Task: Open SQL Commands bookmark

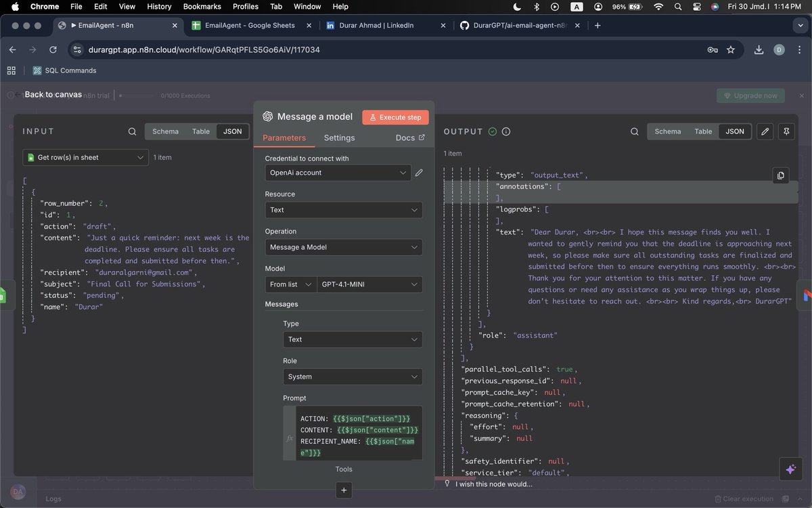Action: click(64, 70)
